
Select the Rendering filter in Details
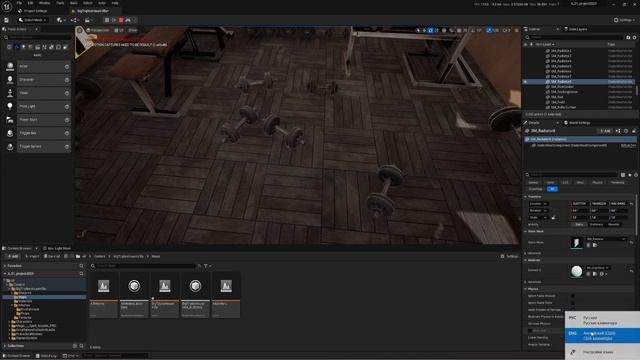pyautogui.click(x=617, y=182)
